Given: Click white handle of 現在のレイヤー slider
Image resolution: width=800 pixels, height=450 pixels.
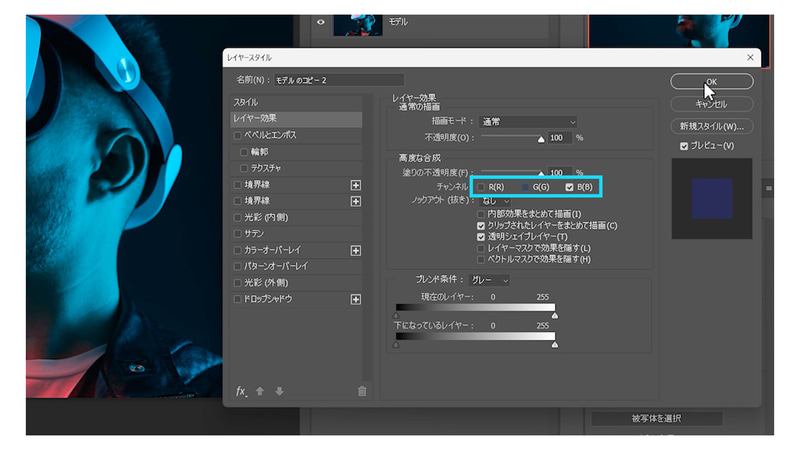Looking at the screenshot, I should (555, 316).
